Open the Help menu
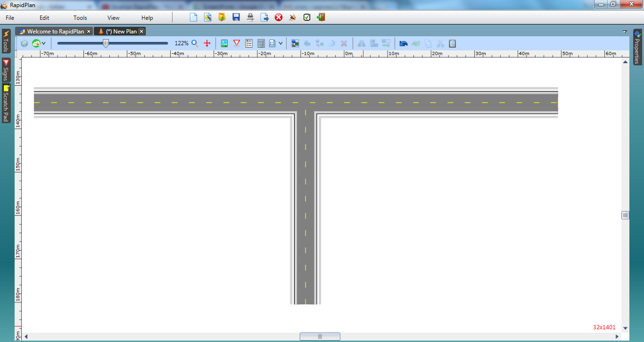The image size is (644, 342). (148, 18)
